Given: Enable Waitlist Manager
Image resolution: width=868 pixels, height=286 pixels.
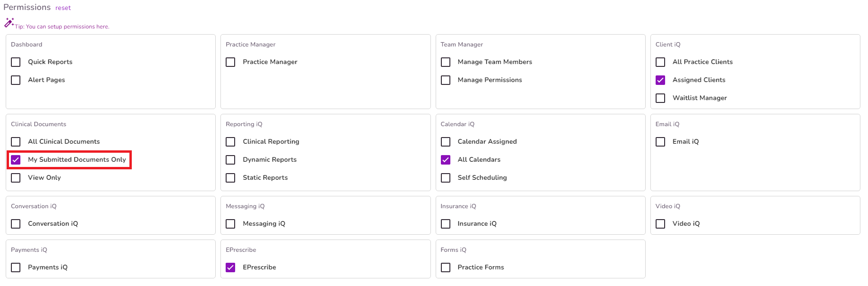Looking at the screenshot, I should [x=660, y=98].
